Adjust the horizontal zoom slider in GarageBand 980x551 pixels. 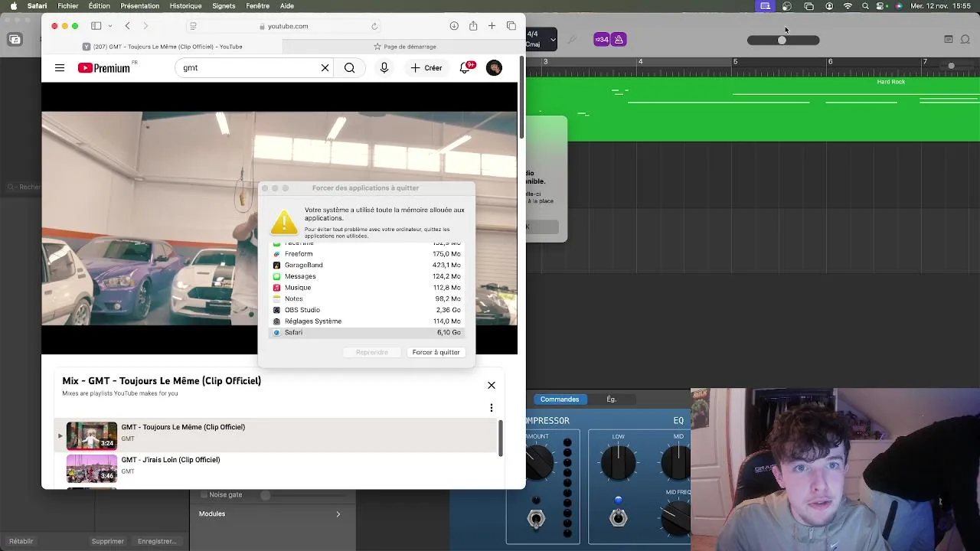click(952, 66)
